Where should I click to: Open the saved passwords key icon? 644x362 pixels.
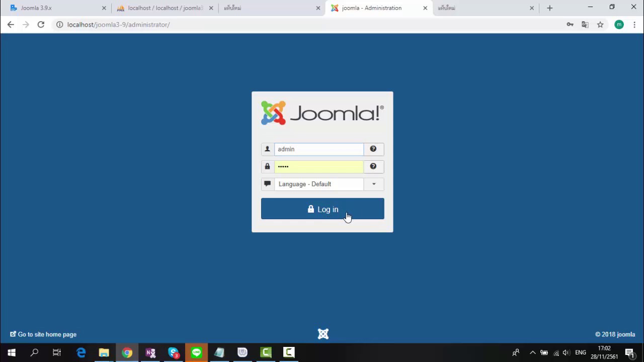(x=570, y=25)
